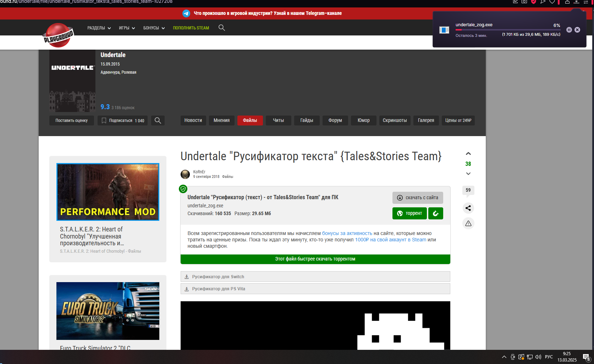Screen dimensions: 594x364
Task: Open the Скриншоты tab
Action: (395, 121)
